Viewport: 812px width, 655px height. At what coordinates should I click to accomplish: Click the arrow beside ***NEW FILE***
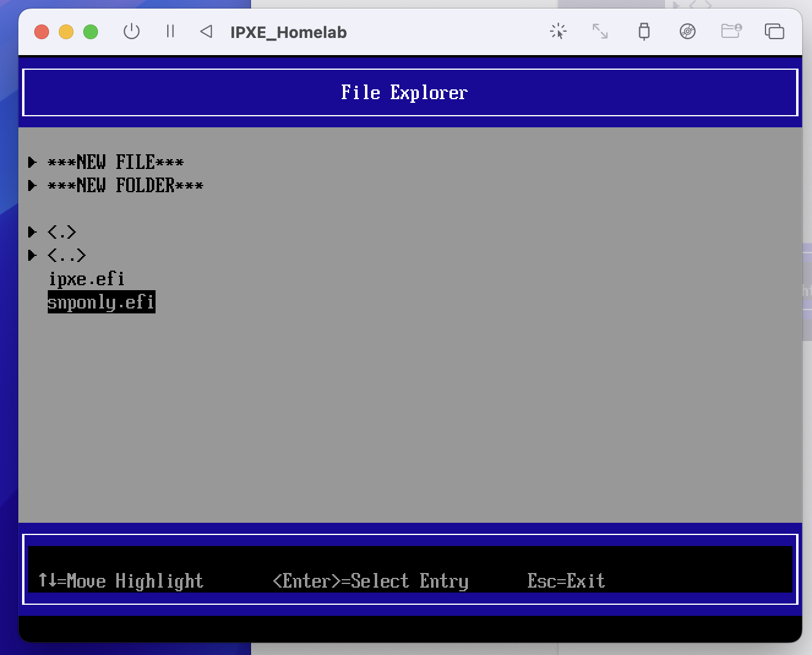click(32, 162)
